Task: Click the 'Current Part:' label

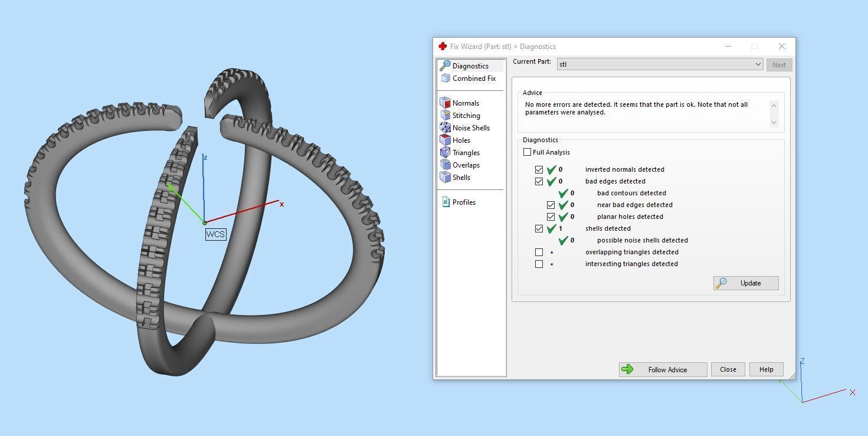Action: [x=532, y=61]
